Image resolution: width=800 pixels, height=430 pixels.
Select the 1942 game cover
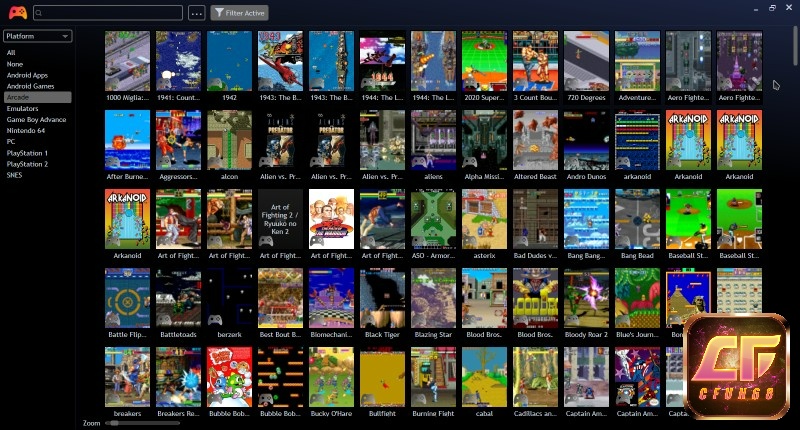coord(230,61)
